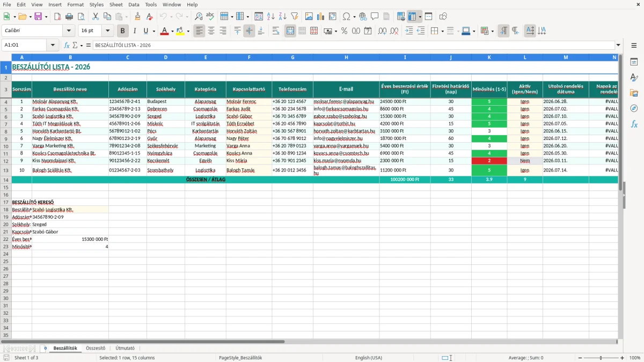Export directly as PDF
Viewport: 644px width, 362px height.
click(57, 17)
